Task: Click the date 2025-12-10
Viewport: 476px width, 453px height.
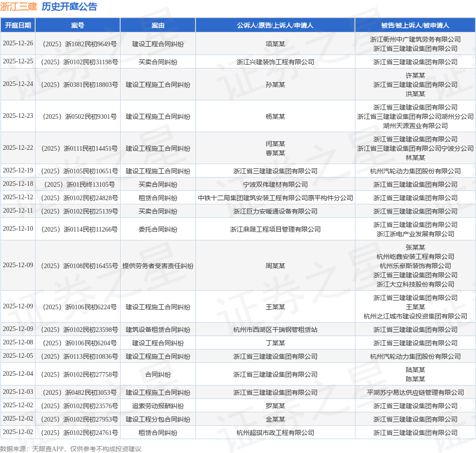Action: tap(18, 229)
